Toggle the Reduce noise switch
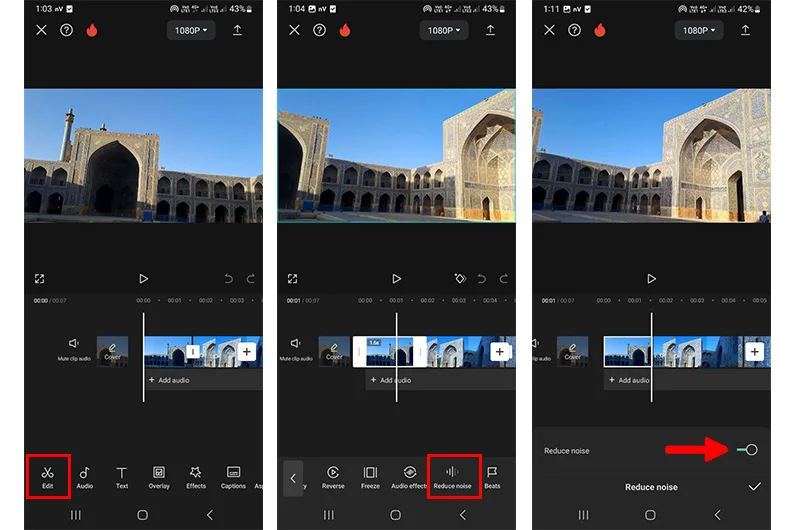 coord(747,450)
